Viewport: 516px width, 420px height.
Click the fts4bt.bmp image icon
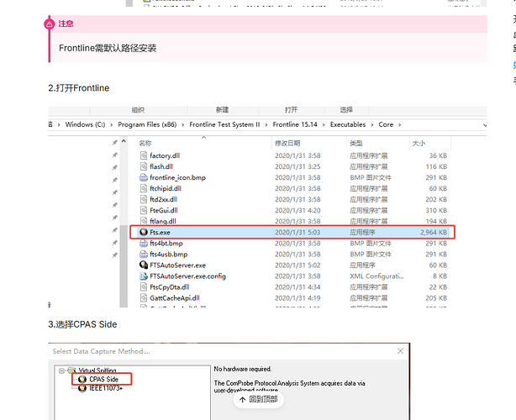(x=144, y=244)
